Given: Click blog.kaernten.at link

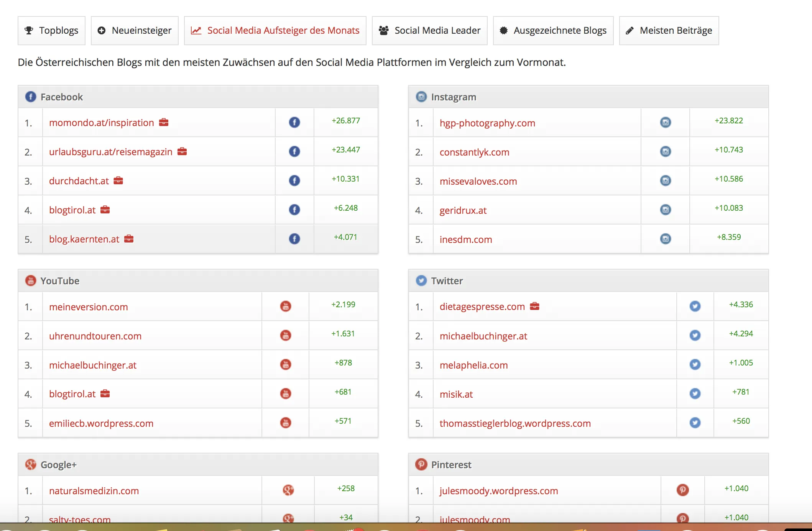Looking at the screenshot, I should point(84,239).
